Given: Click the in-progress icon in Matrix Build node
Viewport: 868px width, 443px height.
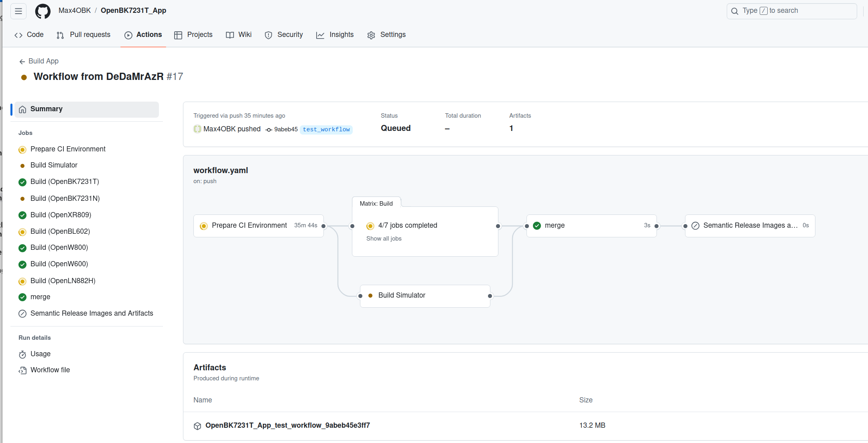Looking at the screenshot, I should (370, 226).
